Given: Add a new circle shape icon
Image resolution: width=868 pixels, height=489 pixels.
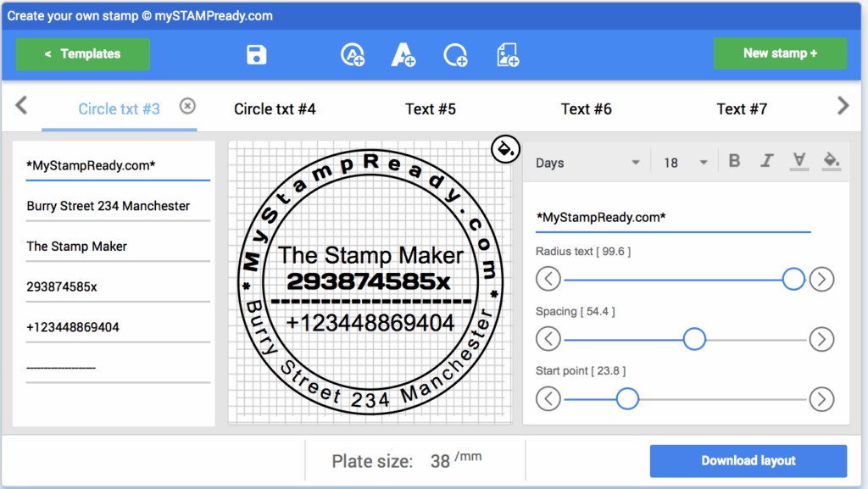Looking at the screenshot, I should (x=455, y=55).
